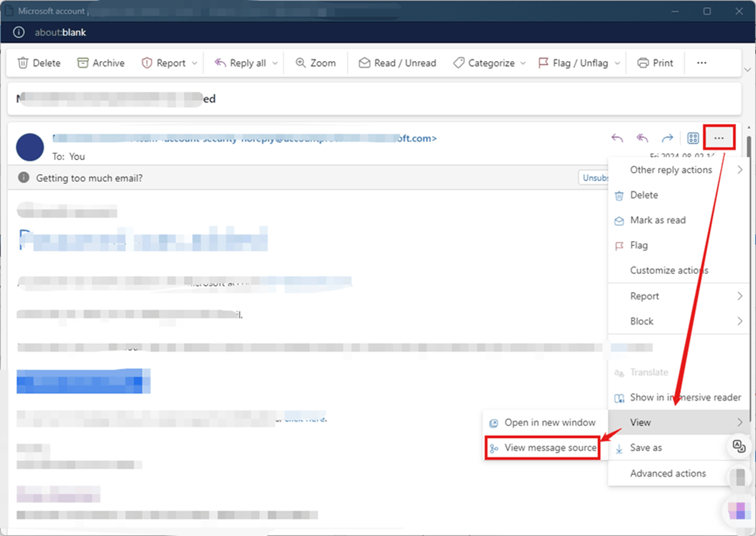The height and width of the screenshot is (536, 756).
Task: Click the site information icon next to about:blank
Action: click(19, 32)
